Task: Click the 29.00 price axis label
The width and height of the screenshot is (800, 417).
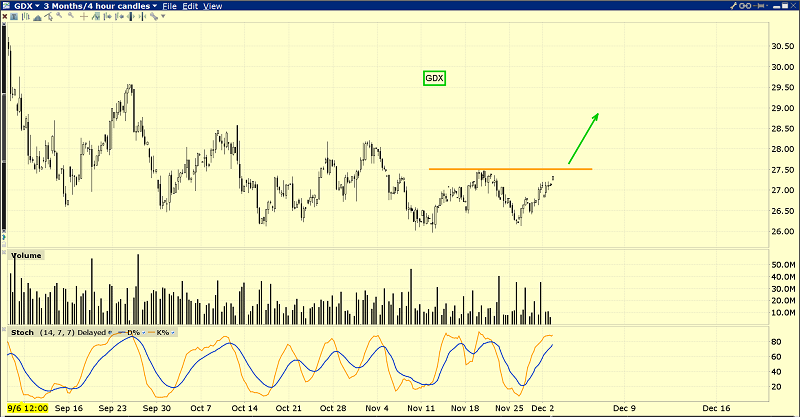Action: (783, 108)
